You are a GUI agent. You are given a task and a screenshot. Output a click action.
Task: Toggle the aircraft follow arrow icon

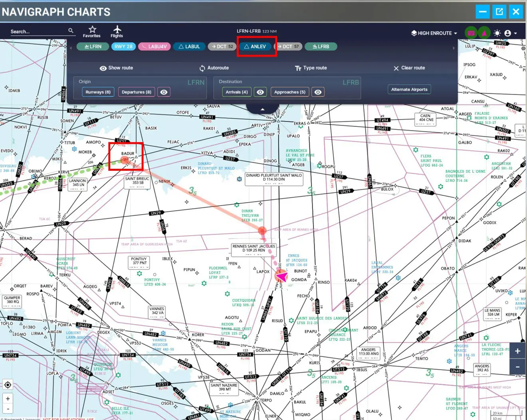[x=484, y=33]
